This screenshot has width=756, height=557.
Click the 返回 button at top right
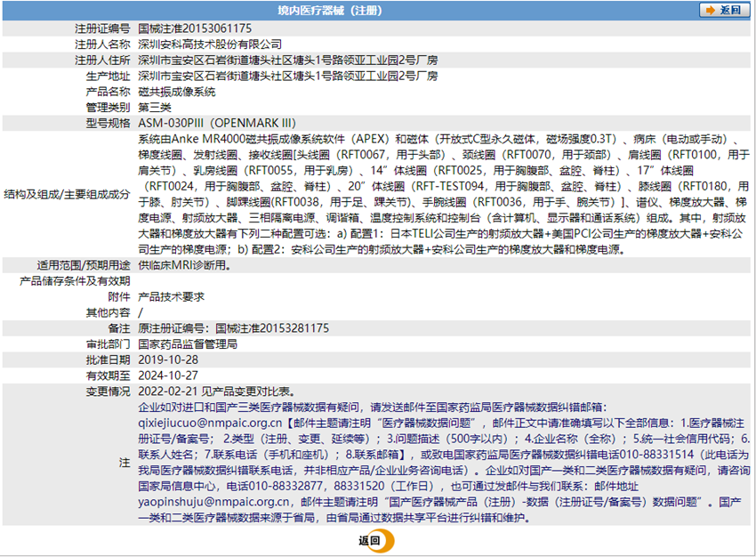pos(724,10)
